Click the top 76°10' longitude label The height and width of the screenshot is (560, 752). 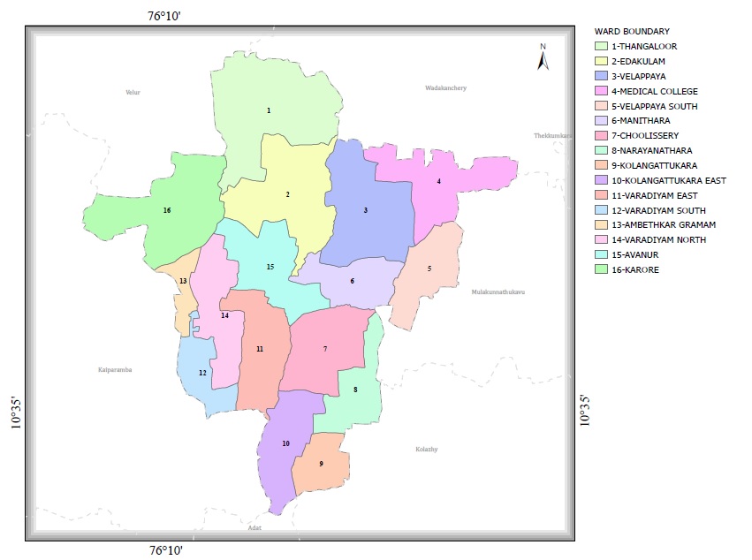coord(164,16)
